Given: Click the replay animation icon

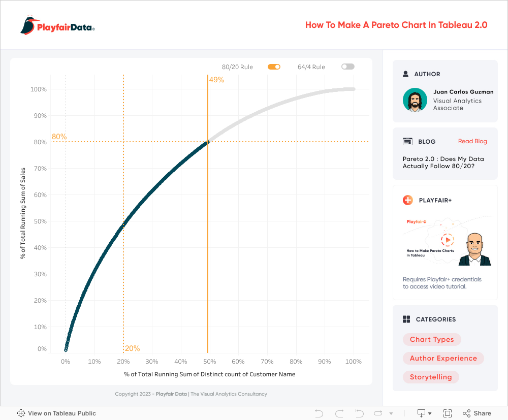Looking at the screenshot, I should (x=378, y=413).
